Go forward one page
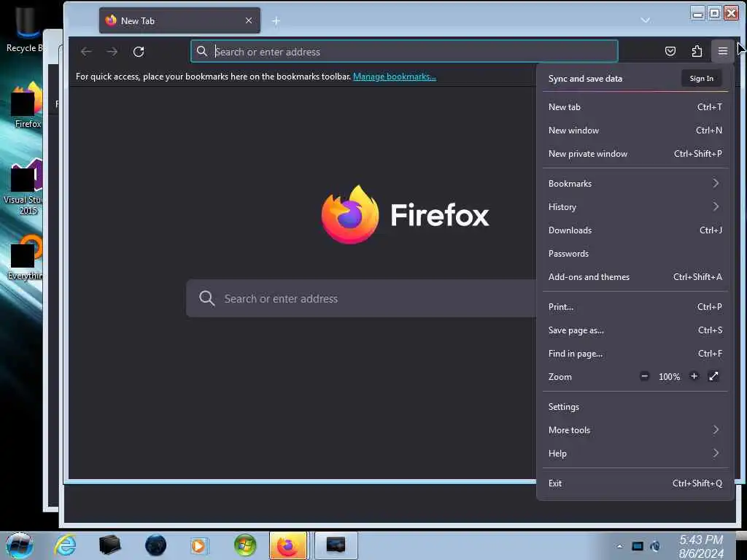The width and height of the screenshot is (747, 560). [112, 52]
